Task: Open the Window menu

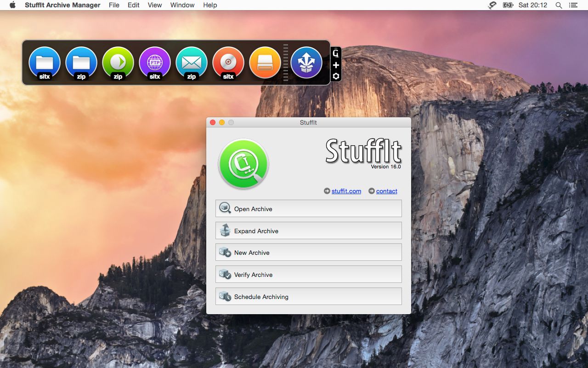Action: pos(182,5)
